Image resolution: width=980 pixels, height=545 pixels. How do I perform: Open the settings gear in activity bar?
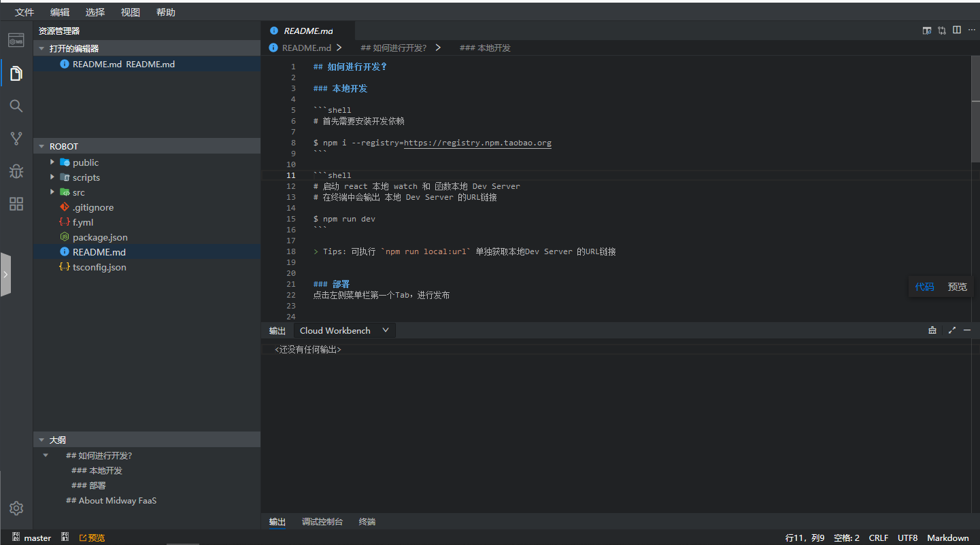(x=16, y=508)
